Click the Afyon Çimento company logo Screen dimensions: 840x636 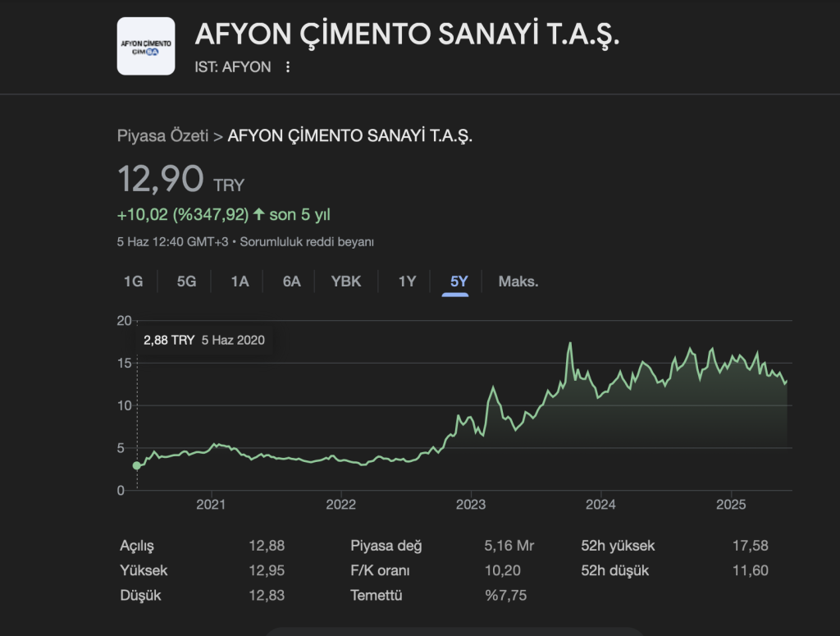pyautogui.click(x=146, y=46)
